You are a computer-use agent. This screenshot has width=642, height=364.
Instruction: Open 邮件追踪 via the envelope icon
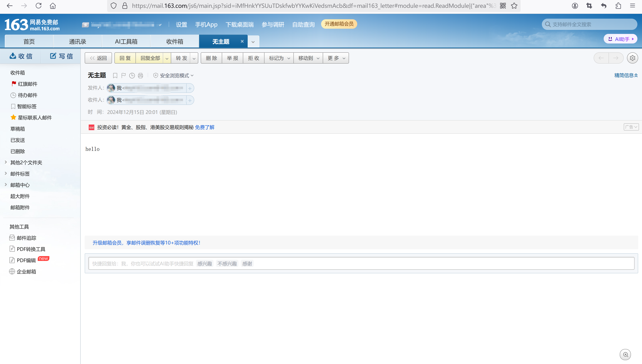12,237
